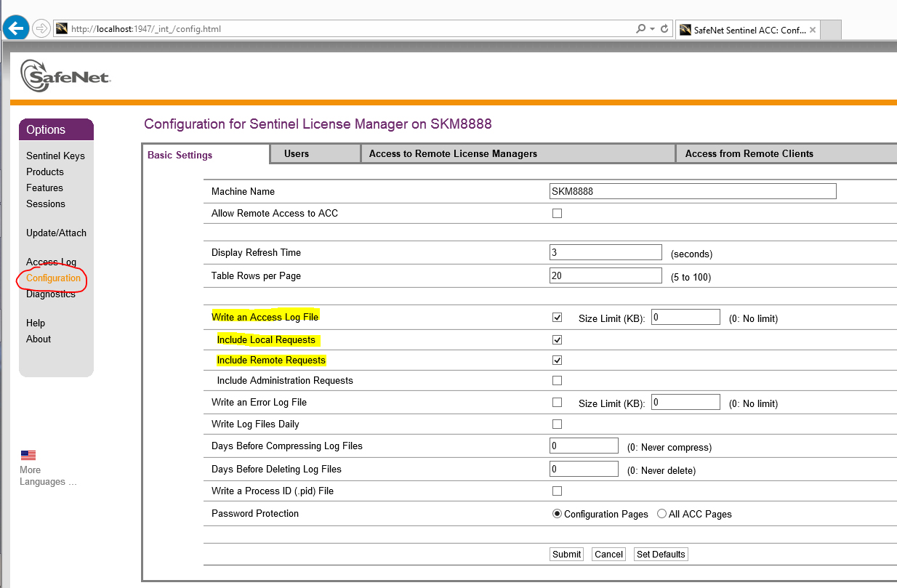This screenshot has height=588, width=897.
Task: Click the refresh icon in address bar
Action: (664, 29)
